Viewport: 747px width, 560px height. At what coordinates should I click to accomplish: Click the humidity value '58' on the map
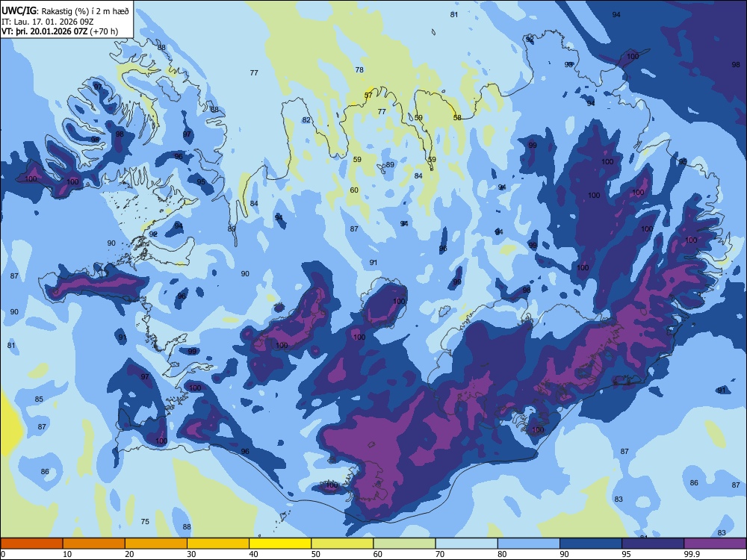[x=457, y=118]
